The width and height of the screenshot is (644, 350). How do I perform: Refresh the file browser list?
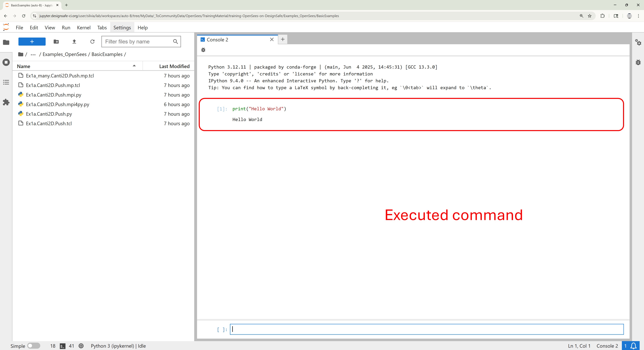click(92, 41)
